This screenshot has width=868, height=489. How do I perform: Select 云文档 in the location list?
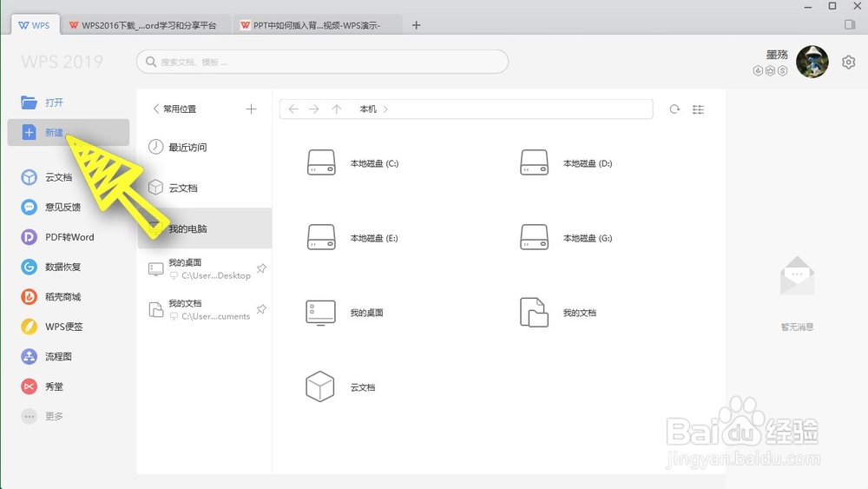click(x=205, y=188)
